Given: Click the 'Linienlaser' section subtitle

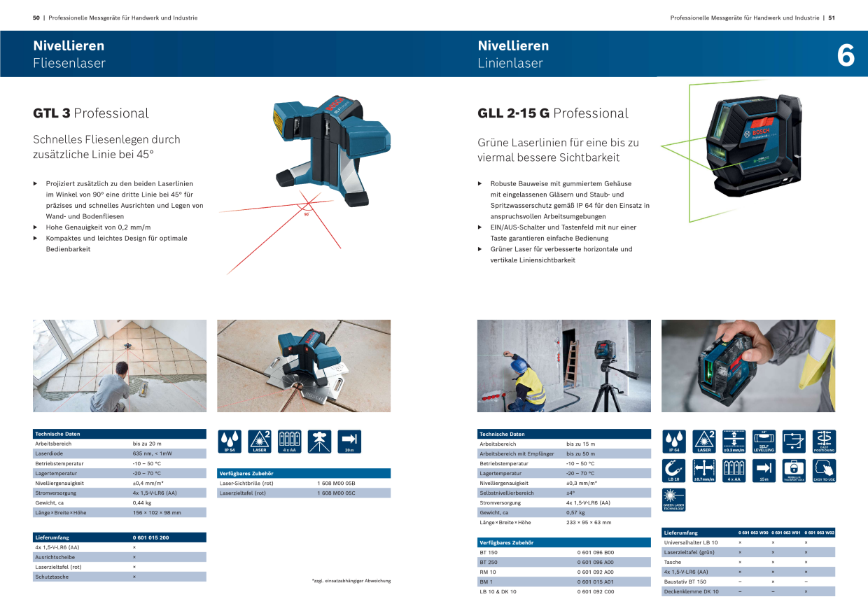Looking at the screenshot, I should [x=510, y=63].
